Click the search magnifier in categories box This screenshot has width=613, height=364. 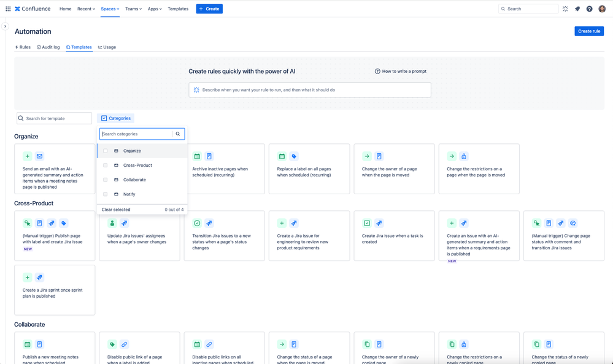(178, 134)
